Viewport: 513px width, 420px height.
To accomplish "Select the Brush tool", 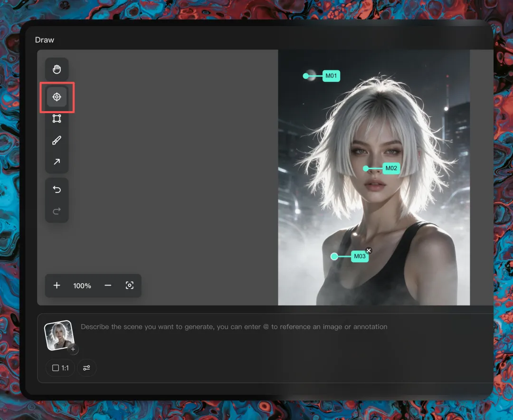I will point(57,141).
